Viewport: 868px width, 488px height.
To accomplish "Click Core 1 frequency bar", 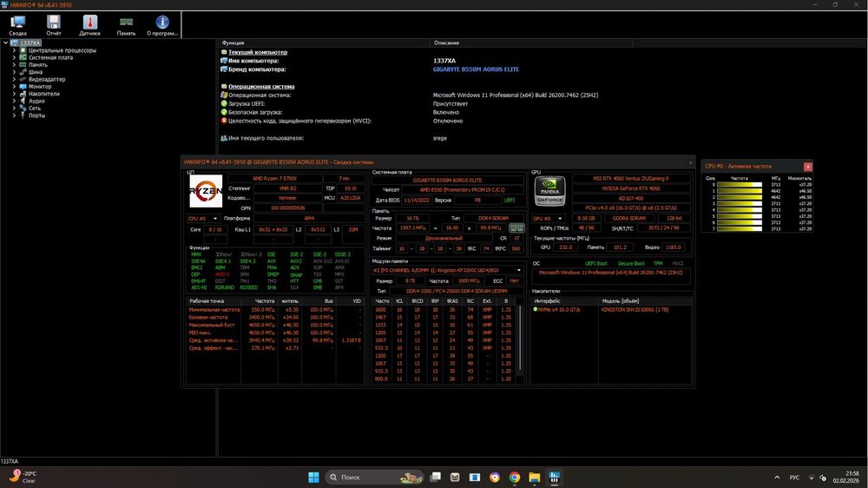I will click(739, 190).
